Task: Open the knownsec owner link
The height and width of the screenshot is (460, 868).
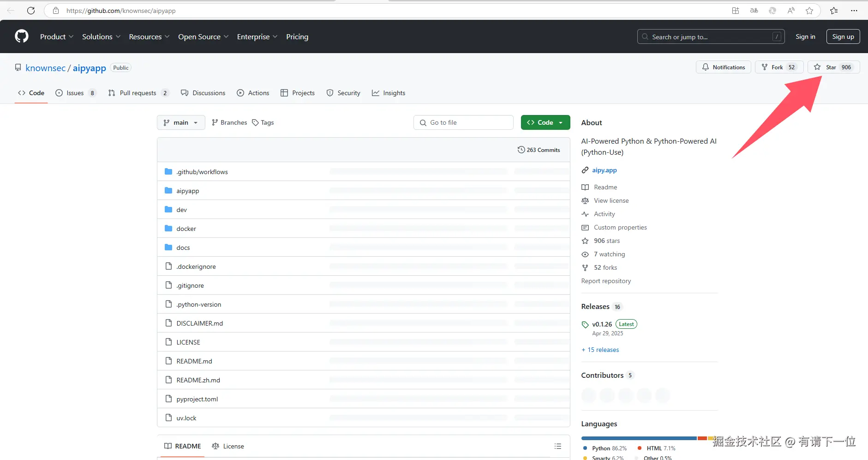Action: (x=46, y=68)
